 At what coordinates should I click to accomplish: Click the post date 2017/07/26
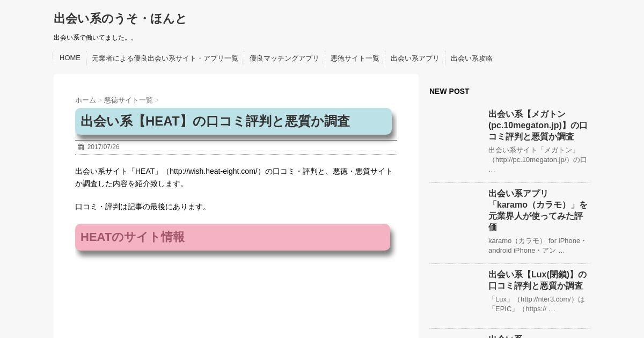tap(103, 147)
